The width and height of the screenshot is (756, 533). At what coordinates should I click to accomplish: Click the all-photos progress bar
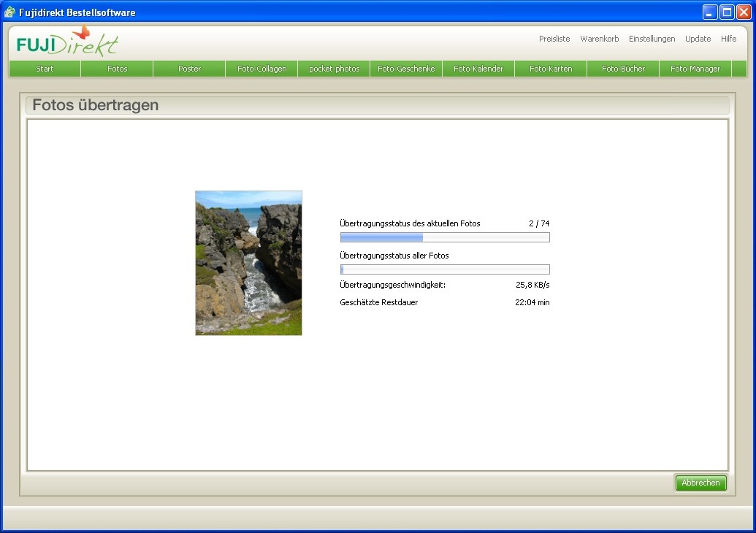445,269
